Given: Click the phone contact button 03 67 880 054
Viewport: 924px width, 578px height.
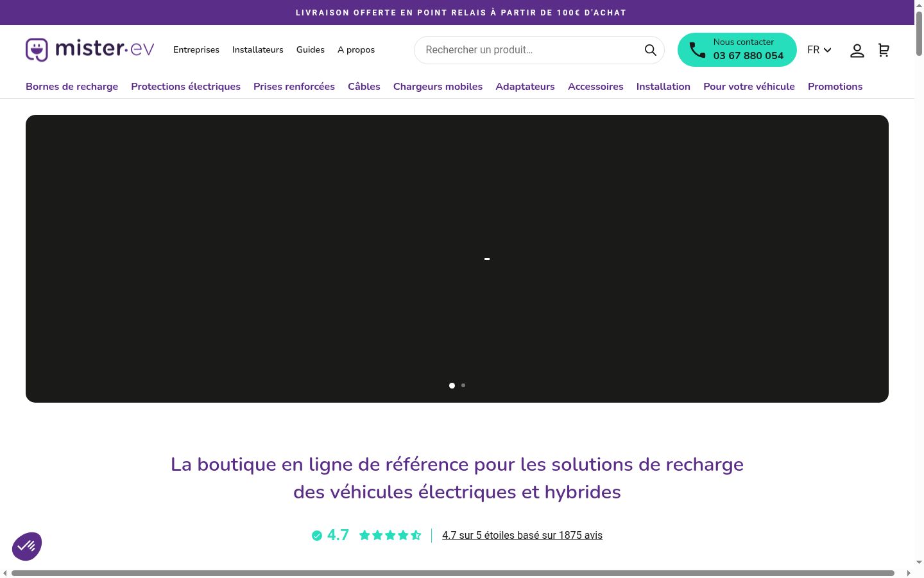Looking at the screenshot, I should (x=737, y=49).
